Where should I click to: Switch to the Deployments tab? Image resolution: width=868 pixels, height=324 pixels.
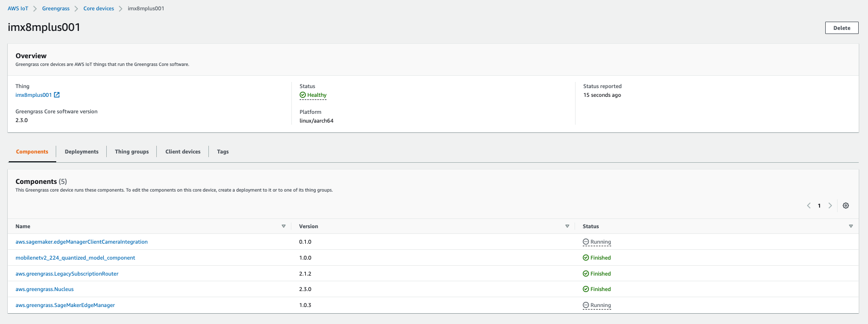point(81,151)
